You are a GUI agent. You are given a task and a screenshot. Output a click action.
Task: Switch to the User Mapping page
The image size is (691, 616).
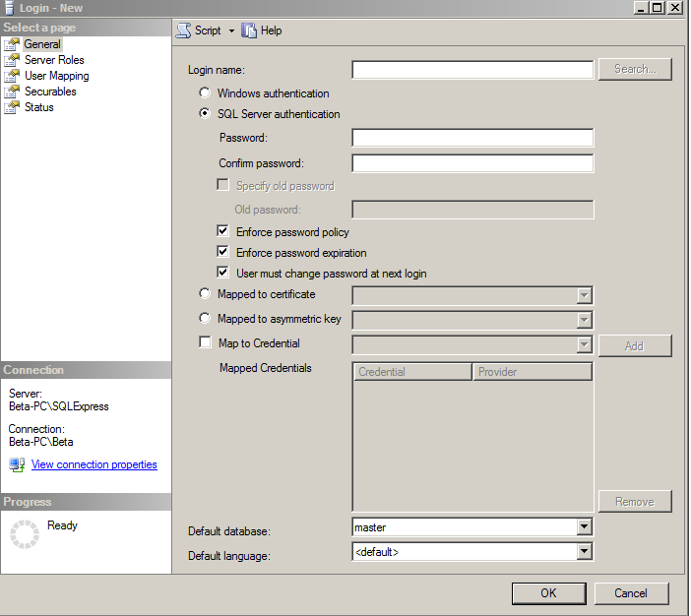(56, 76)
